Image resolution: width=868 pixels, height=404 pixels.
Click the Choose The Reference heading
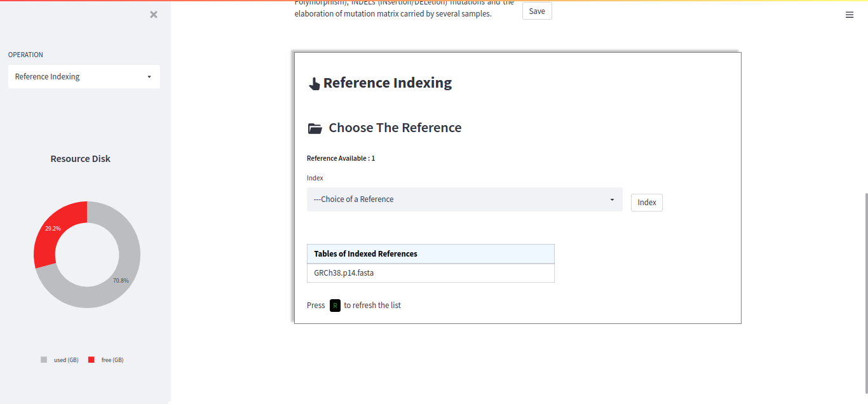click(x=395, y=128)
